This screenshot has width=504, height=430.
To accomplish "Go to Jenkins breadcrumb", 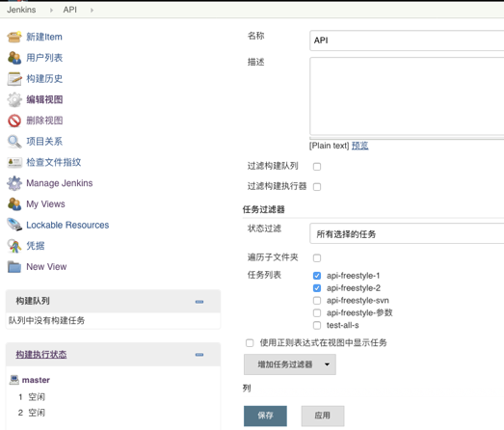I will click(x=21, y=10).
